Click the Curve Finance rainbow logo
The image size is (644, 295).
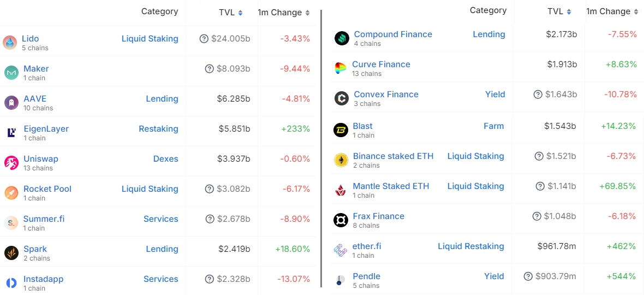pos(341,68)
